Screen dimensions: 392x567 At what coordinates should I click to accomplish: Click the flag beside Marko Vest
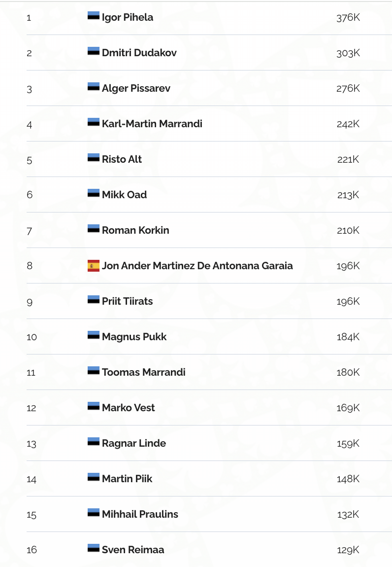[x=94, y=406]
